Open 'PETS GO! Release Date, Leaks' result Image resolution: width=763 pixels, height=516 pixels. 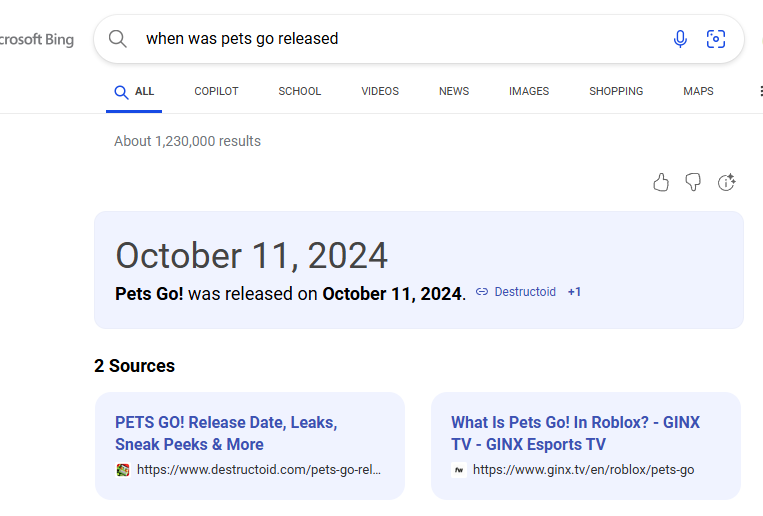click(x=226, y=433)
